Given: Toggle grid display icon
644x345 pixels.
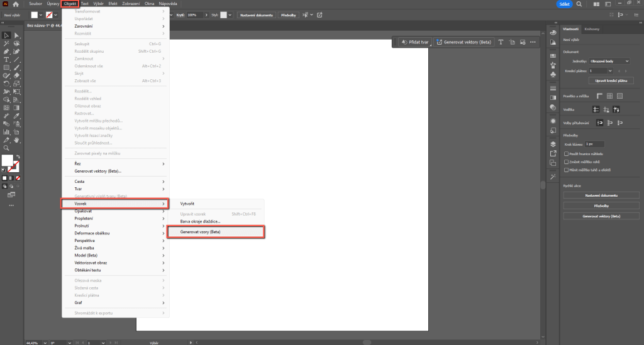Looking at the screenshot, I should tap(609, 96).
